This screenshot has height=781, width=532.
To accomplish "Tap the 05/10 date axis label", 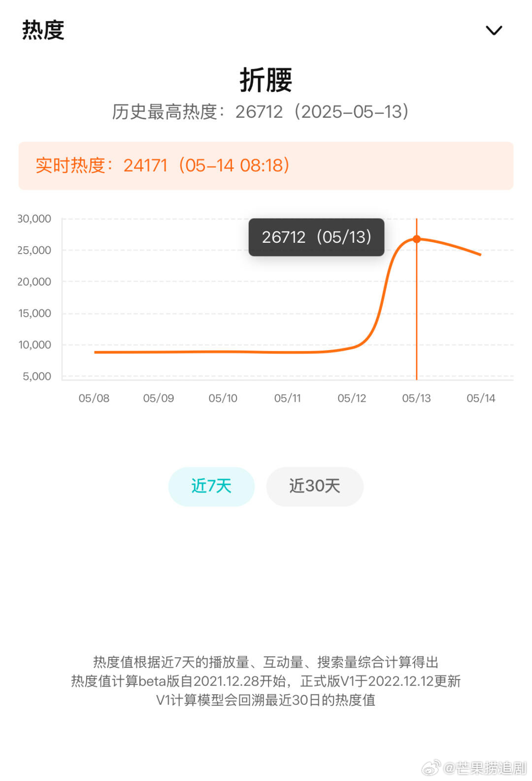I will click(223, 398).
